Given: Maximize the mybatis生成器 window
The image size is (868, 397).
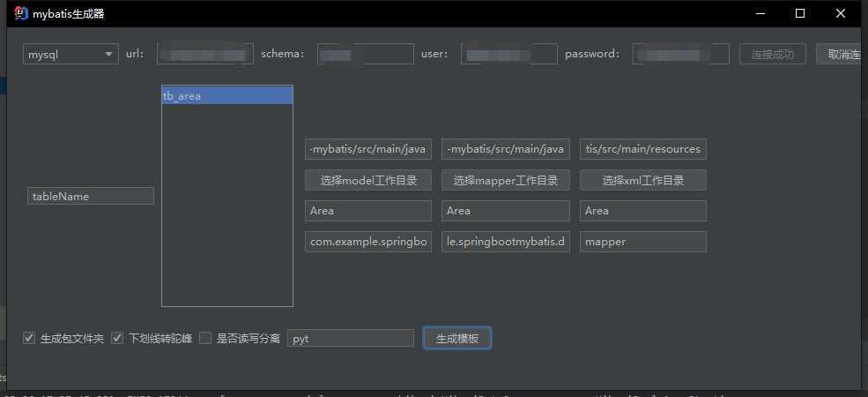Looking at the screenshot, I should point(800,14).
